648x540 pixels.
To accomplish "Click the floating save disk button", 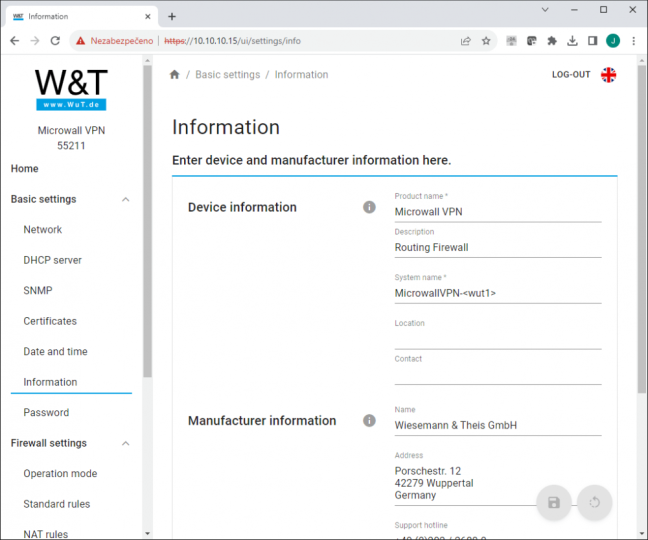I will (x=554, y=502).
